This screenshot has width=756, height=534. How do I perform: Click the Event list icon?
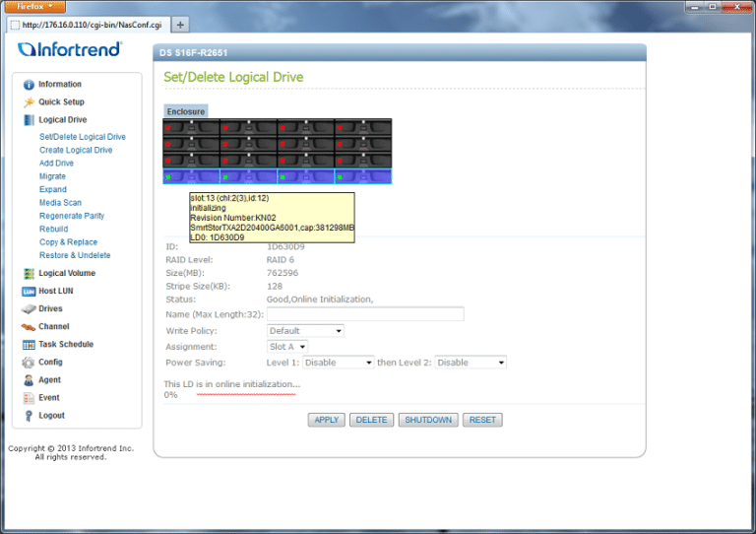point(29,398)
